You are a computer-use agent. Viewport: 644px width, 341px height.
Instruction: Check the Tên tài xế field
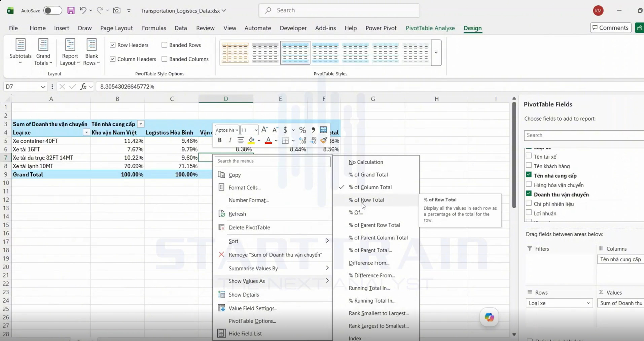[529, 156]
